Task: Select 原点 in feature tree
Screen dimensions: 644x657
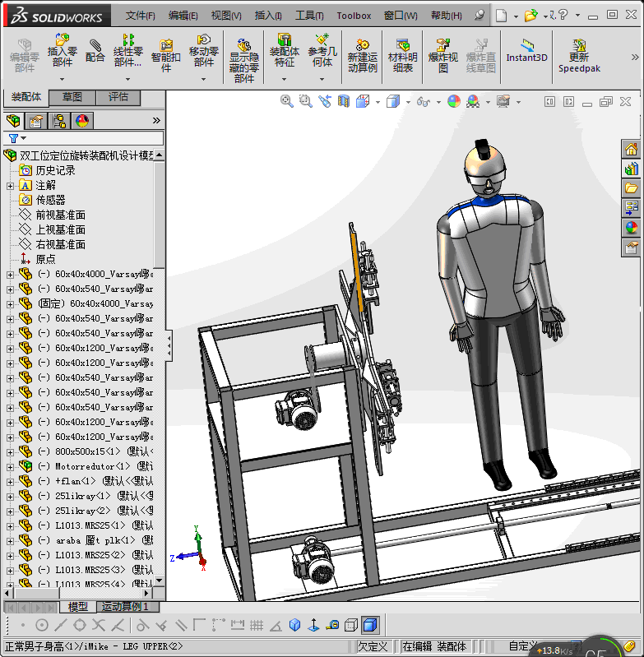Action: 45,259
